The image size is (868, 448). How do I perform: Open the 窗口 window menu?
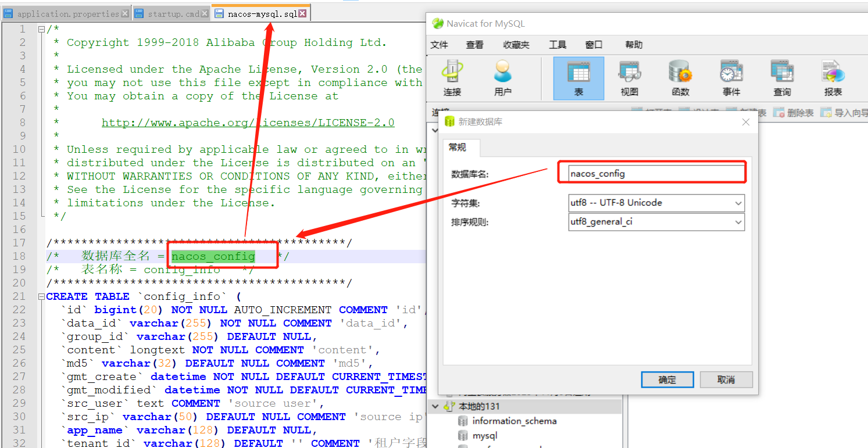594,45
